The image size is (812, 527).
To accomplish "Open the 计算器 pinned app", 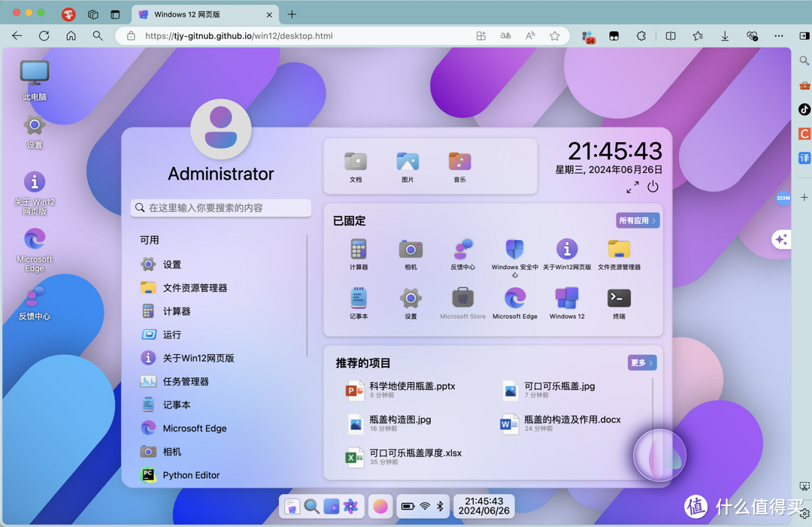I will click(x=359, y=254).
